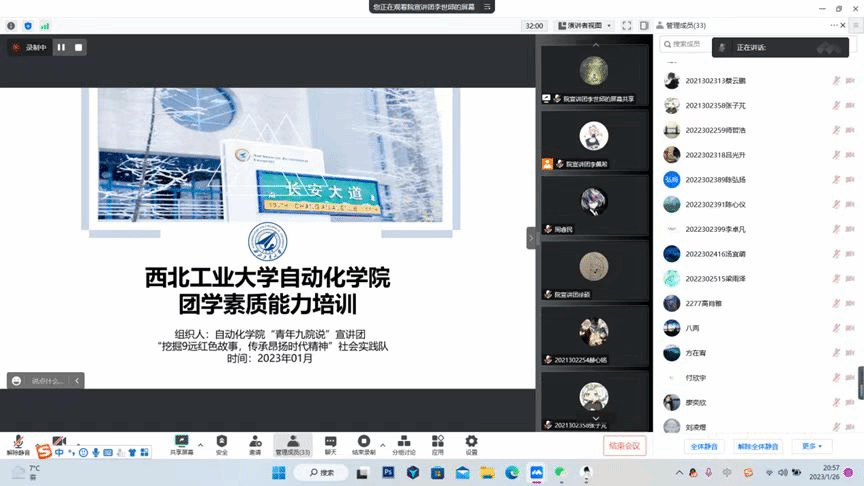864x486 pixels.
Task: Click the 共享屏幕 share screen icon
Action: [181, 443]
